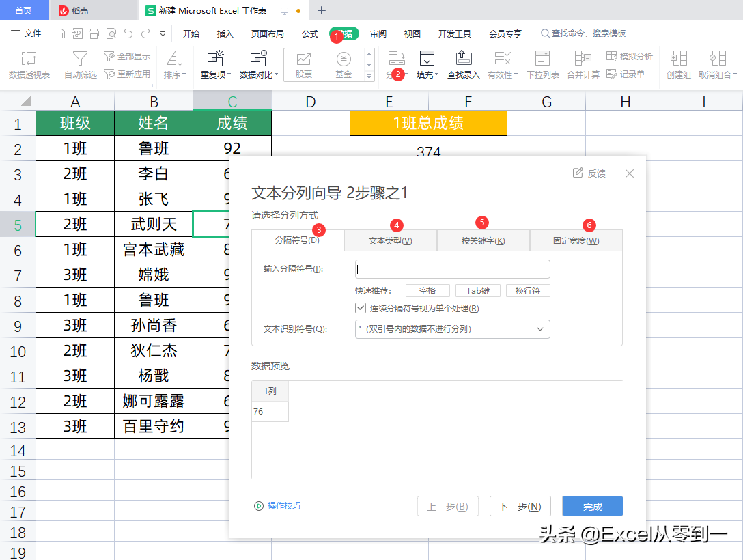
Task: Click the 空格 quick suggestion button
Action: click(x=427, y=290)
